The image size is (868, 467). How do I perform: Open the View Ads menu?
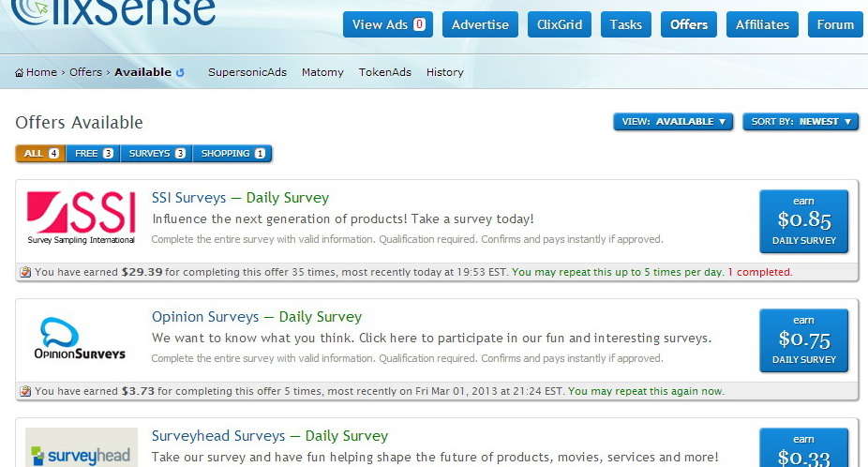(x=387, y=24)
